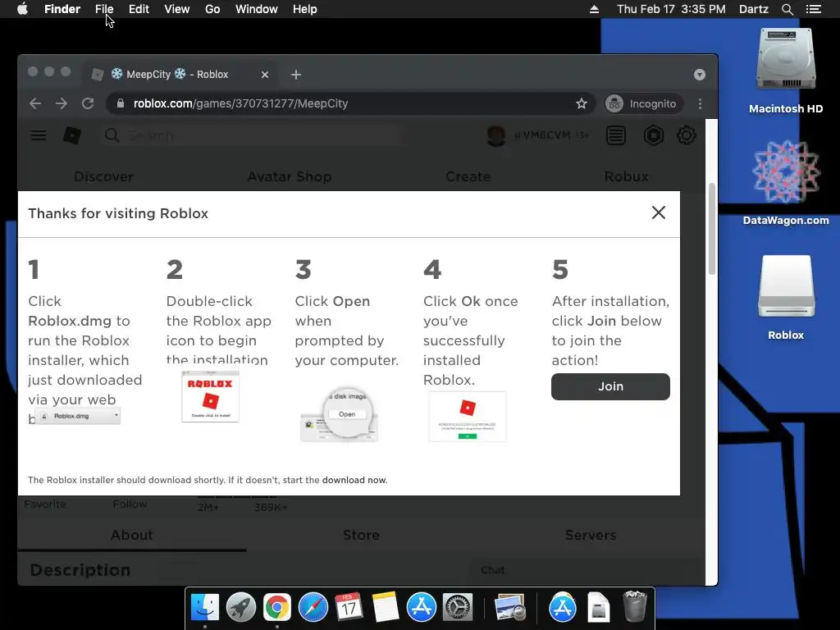
Task: Go to Discover section
Action: pyautogui.click(x=103, y=176)
